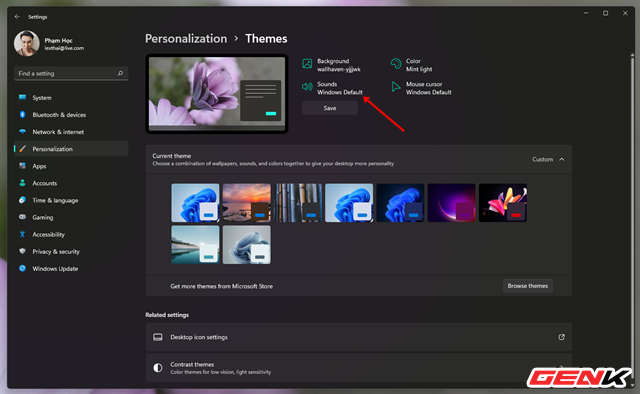Open Color Mint light setting
This screenshot has height=394, width=640.
[411, 65]
